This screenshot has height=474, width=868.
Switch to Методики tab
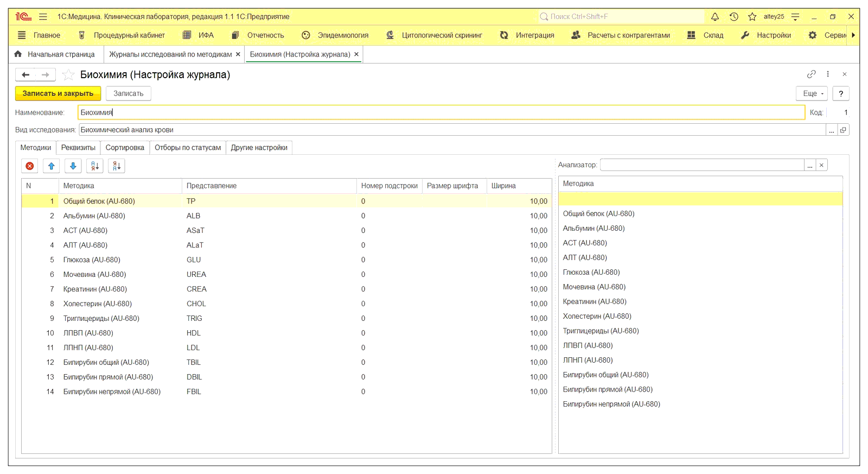tap(36, 148)
